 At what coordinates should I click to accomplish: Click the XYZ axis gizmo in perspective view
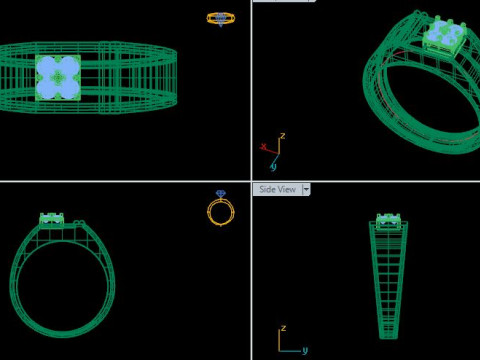click(x=273, y=152)
